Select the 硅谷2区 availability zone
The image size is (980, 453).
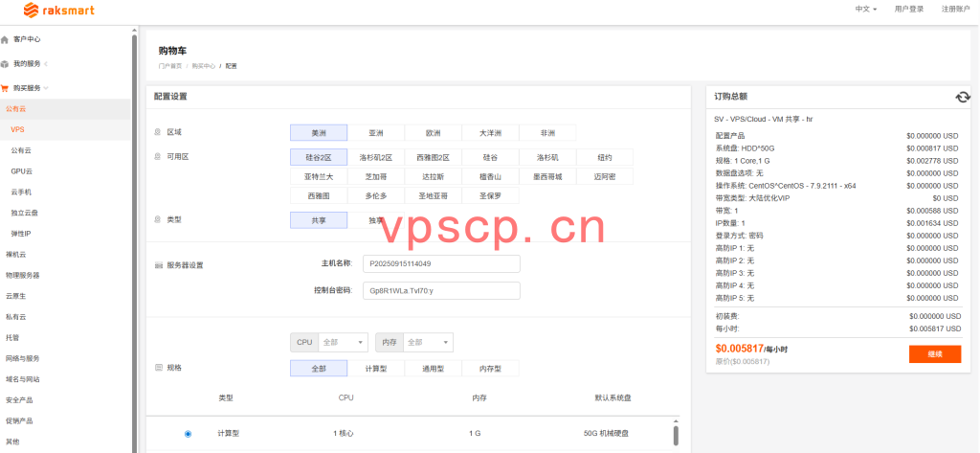click(319, 157)
